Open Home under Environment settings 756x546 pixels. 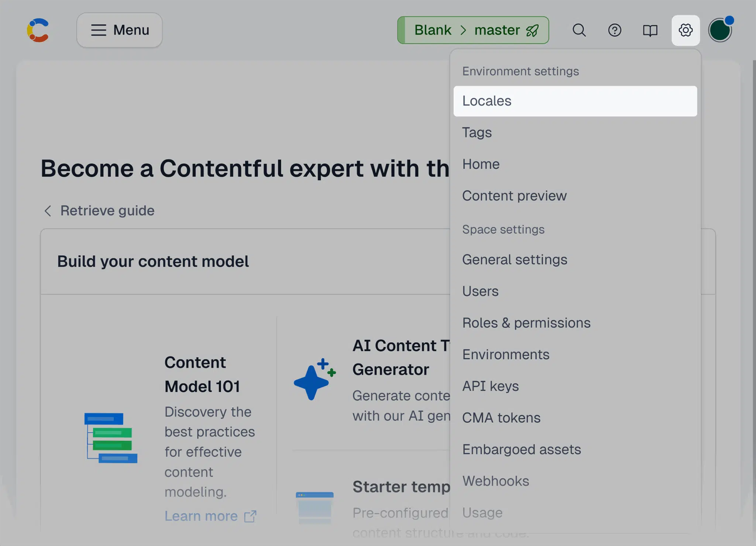tap(575, 164)
